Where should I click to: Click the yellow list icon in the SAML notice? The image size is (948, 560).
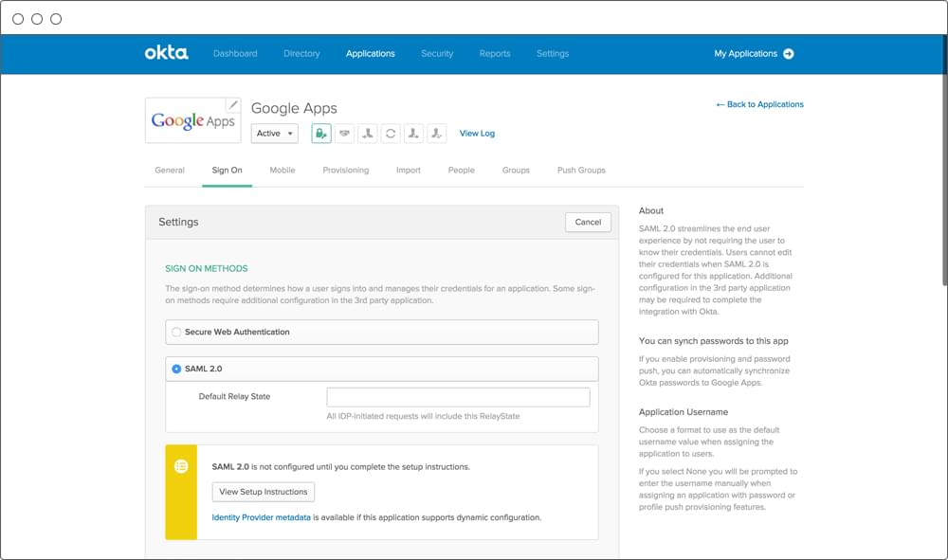pos(181,466)
